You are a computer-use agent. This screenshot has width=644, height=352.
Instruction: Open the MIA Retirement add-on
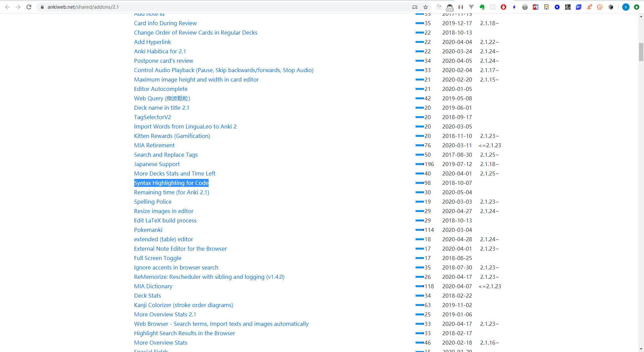154,145
